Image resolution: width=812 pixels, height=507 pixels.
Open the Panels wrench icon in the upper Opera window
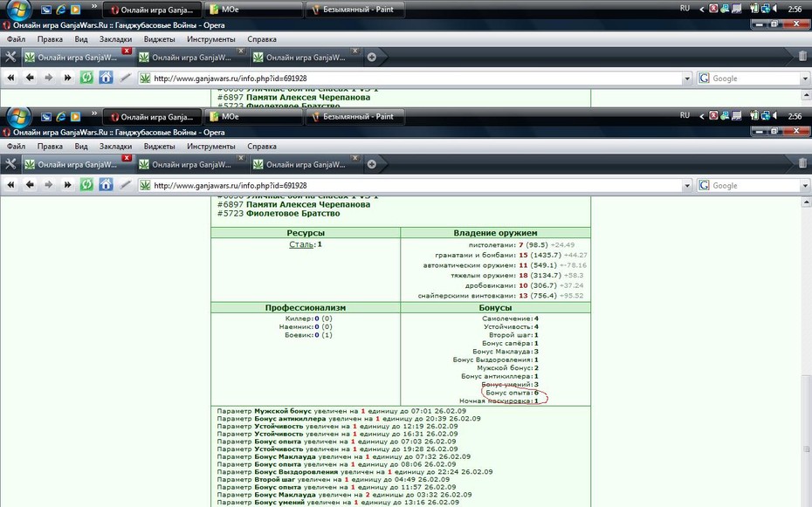(10, 57)
